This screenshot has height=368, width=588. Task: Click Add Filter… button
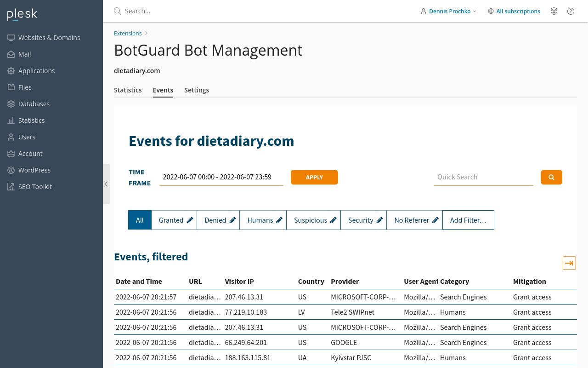tap(468, 220)
